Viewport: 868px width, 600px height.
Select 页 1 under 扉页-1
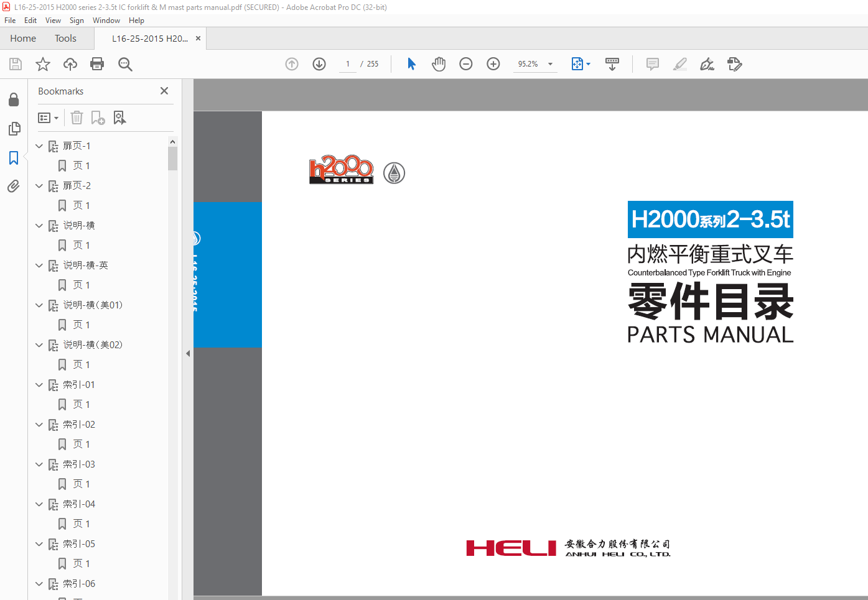click(82, 166)
